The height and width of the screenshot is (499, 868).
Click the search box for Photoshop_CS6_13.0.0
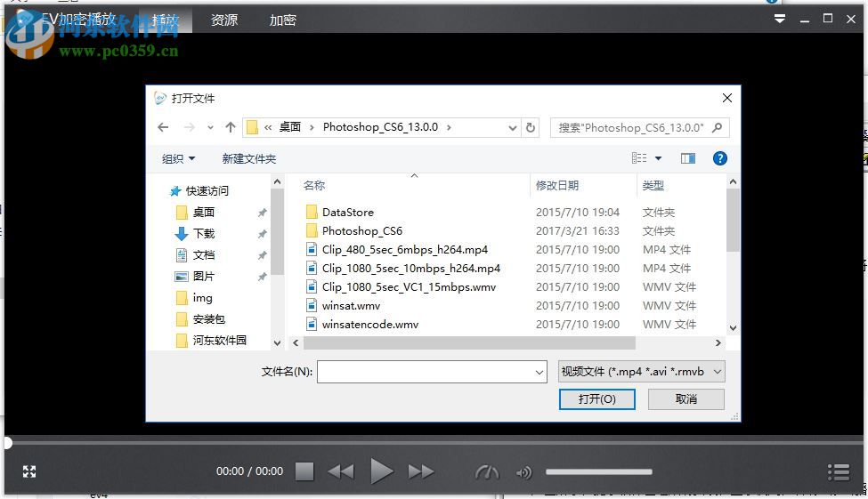click(639, 128)
